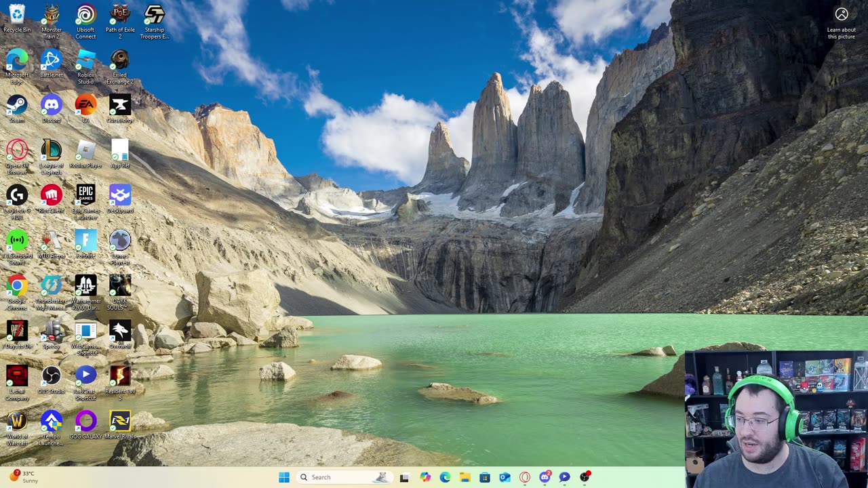This screenshot has height=488, width=868.
Task: Select the Riot Client desktop shortcut
Action: pyautogui.click(x=52, y=199)
